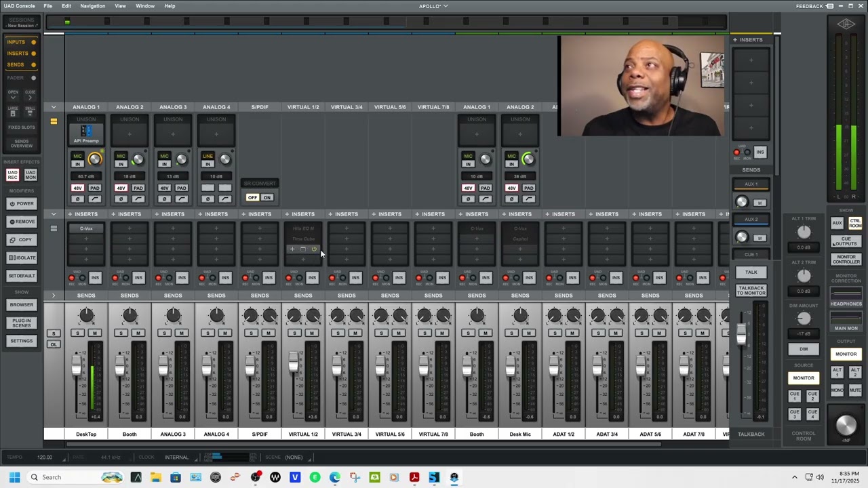868x488 pixels.
Task: Open Microsoft Store from the taskbar
Action: (176, 477)
